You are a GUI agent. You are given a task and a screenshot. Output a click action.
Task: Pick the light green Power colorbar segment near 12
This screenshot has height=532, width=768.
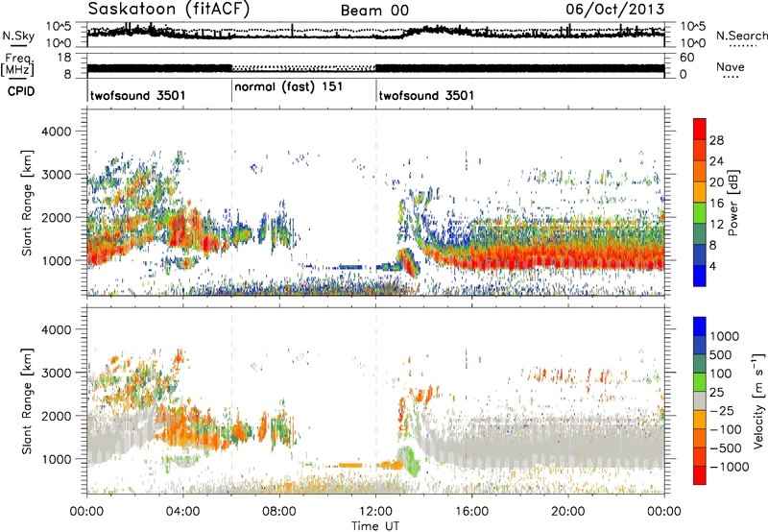point(700,212)
